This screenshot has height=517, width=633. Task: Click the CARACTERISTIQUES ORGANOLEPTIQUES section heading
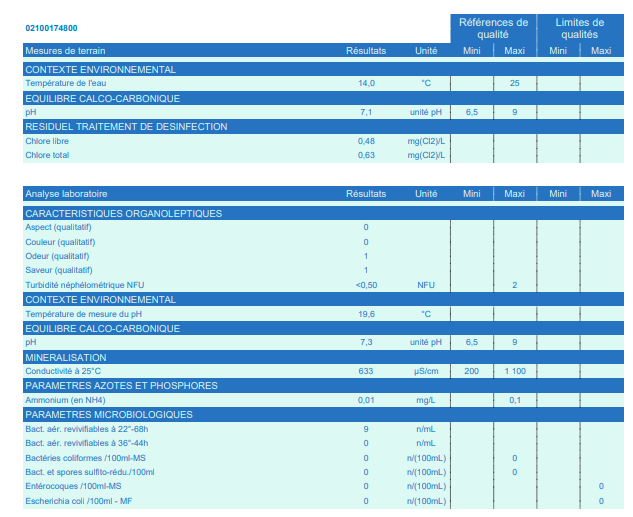tap(123, 213)
